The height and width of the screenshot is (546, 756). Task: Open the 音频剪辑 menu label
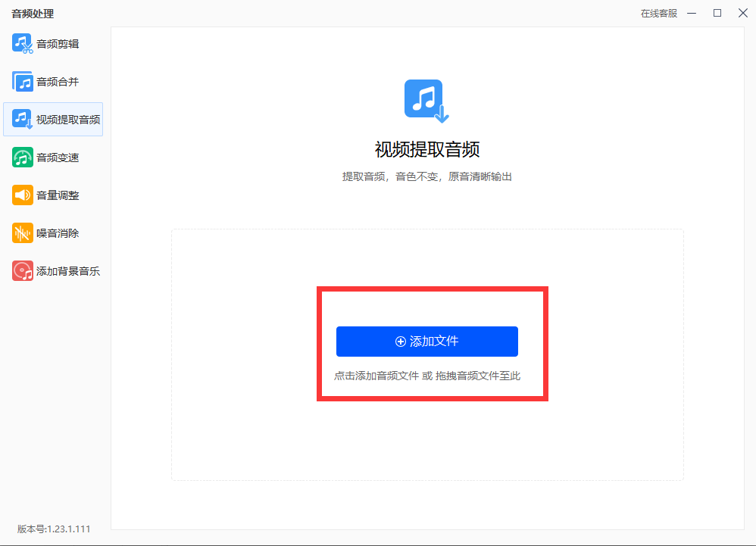point(58,44)
